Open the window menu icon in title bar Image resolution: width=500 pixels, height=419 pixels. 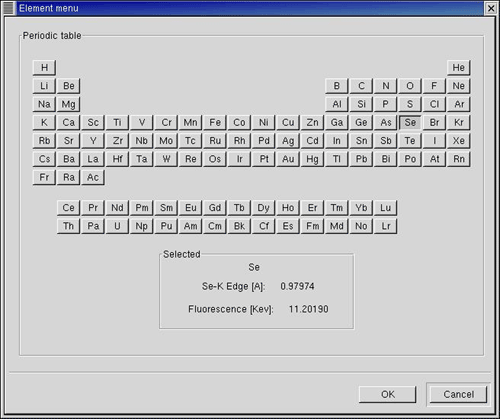[9, 8]
